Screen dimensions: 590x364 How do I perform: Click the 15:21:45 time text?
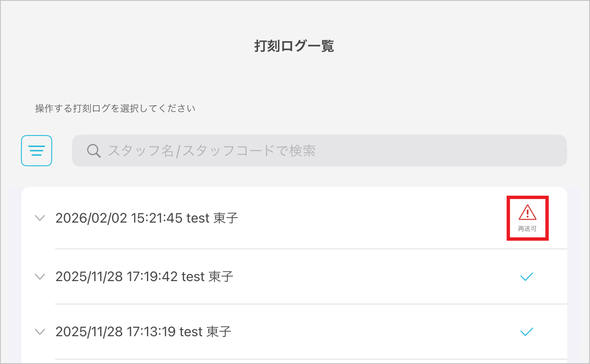[157, 218]
